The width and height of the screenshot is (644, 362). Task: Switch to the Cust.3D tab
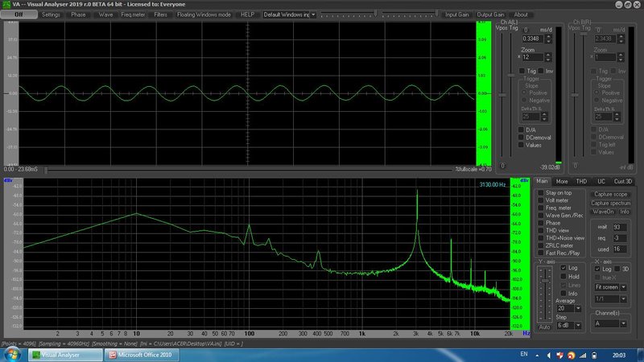(622, 182)
